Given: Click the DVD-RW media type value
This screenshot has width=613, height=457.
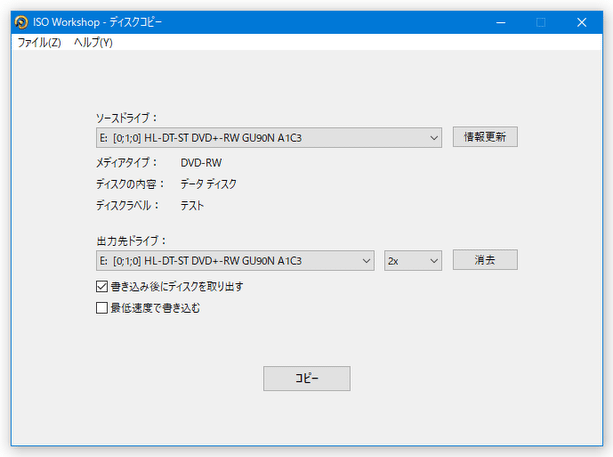Looking at the screenshot, I should [x=201, y=162].
